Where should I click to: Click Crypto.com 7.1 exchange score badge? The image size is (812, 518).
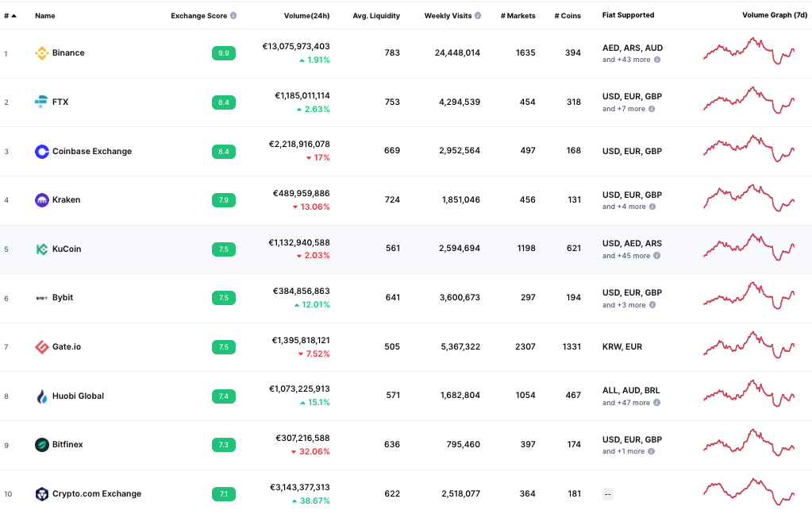224,494
